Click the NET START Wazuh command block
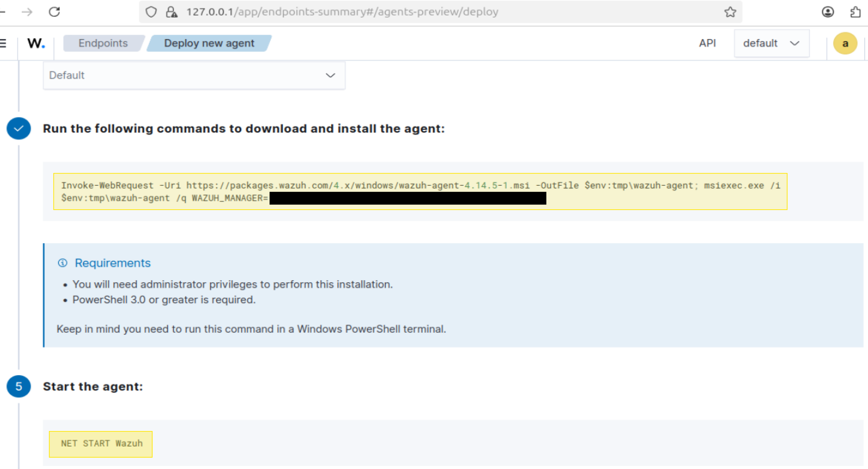 point(101,444)
